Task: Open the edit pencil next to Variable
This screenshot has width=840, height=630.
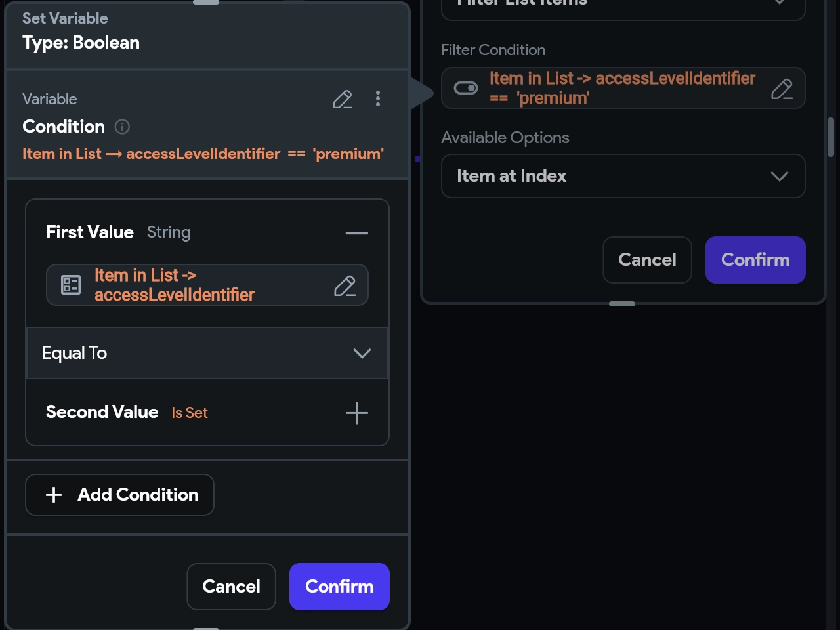Action: pyautogui.click(x=342, y=100)
